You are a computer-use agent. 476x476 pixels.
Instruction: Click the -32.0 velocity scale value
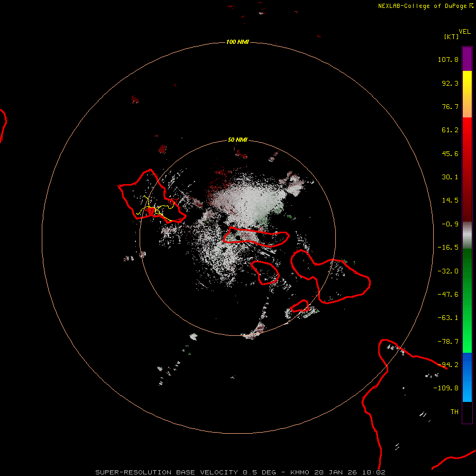448,271
